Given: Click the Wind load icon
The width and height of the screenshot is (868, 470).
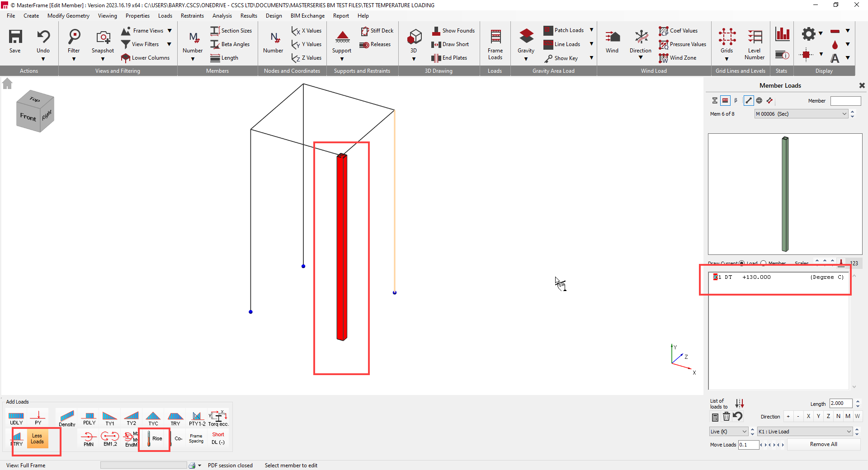Looking at the screenshot, I should (612, 41).
